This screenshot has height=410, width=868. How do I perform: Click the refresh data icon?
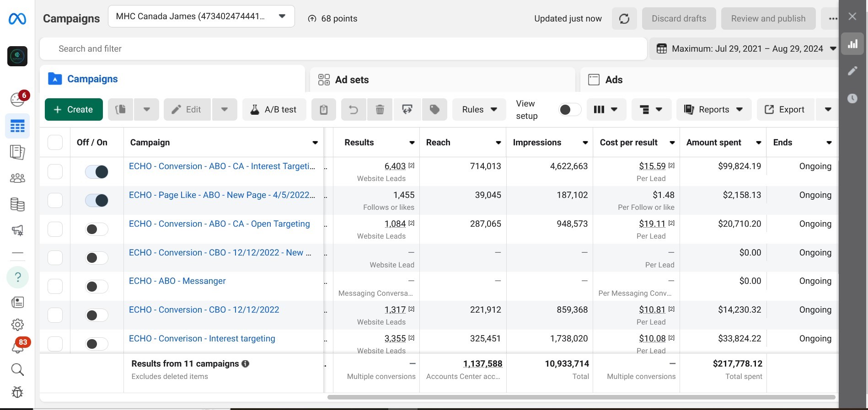pyautogui.click(x=624, y=19)
